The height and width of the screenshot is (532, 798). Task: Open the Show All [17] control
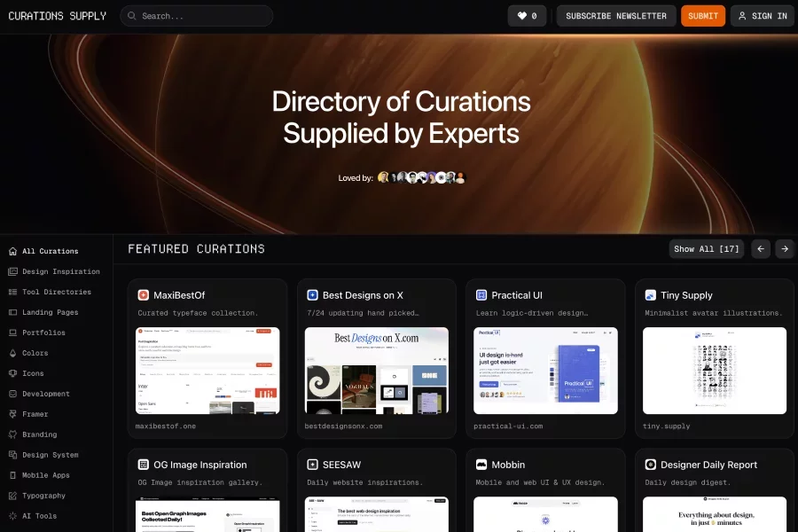coord(706,249)
